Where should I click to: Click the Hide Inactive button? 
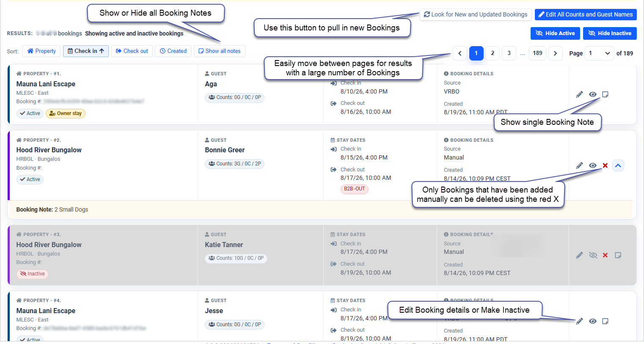point(610,33)
